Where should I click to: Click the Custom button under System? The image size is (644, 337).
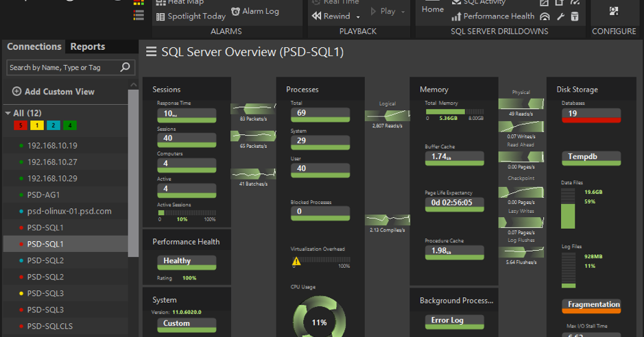pyautogui.click(x=187, y=325)
